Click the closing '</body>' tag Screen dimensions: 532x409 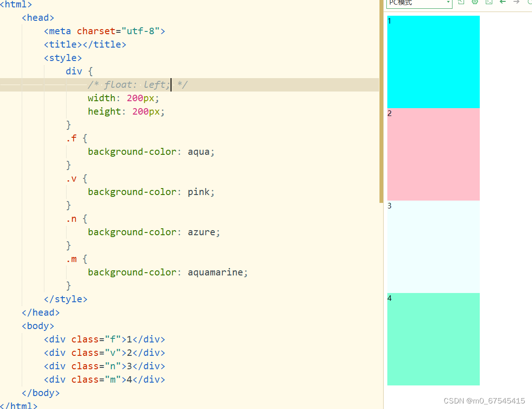tap(41, 393)
